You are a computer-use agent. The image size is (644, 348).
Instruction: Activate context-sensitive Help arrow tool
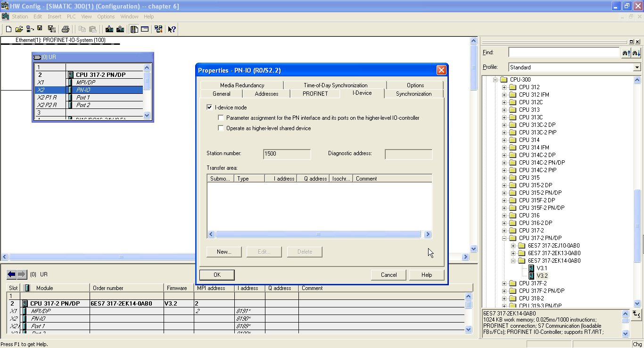(x=171, y=29)
